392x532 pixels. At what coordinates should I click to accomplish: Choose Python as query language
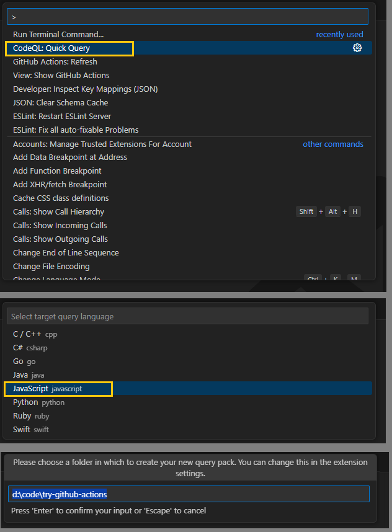[189, 402]
